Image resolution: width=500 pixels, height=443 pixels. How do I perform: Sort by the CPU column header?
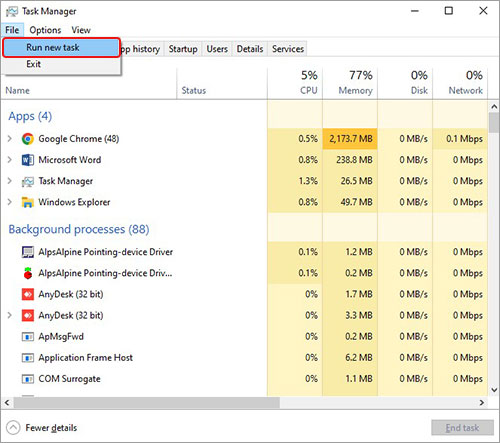(295, 84)
